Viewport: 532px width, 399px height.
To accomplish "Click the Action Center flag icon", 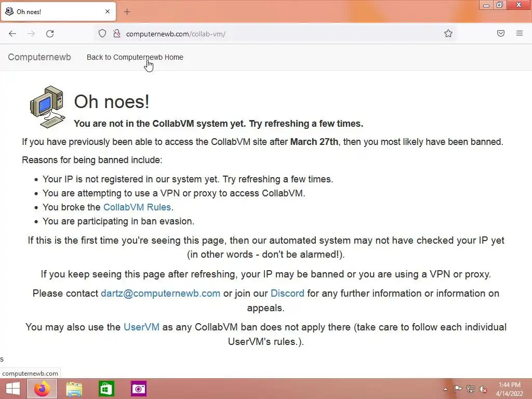I will point(458,389).
